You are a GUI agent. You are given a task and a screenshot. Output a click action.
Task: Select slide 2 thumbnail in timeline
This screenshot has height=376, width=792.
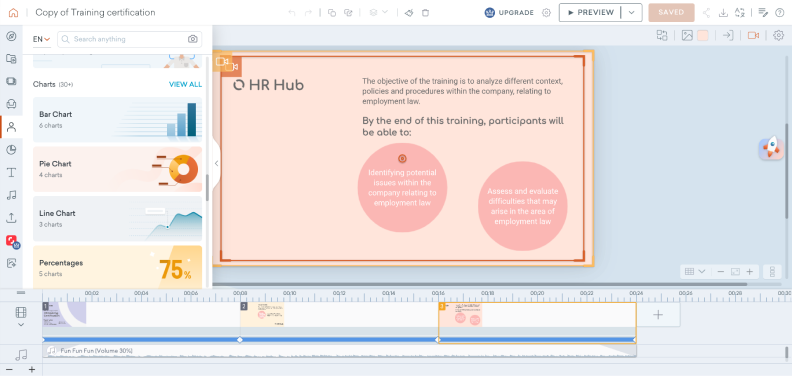262,314
